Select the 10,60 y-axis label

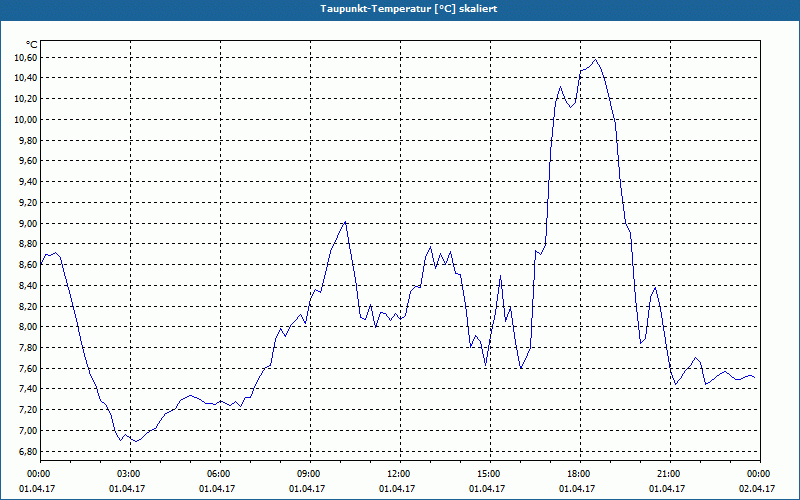pos(26,58)
